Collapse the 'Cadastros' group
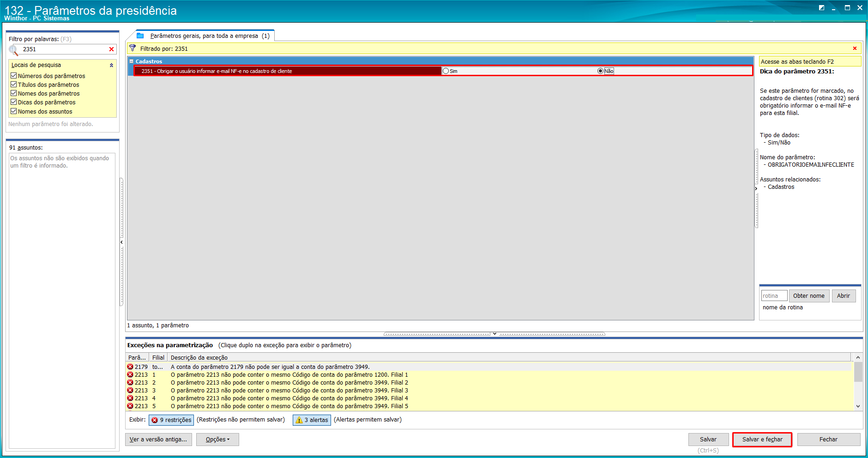Viewport: 868px width, 458px height. pyautogui.click(x=131, y=61)
